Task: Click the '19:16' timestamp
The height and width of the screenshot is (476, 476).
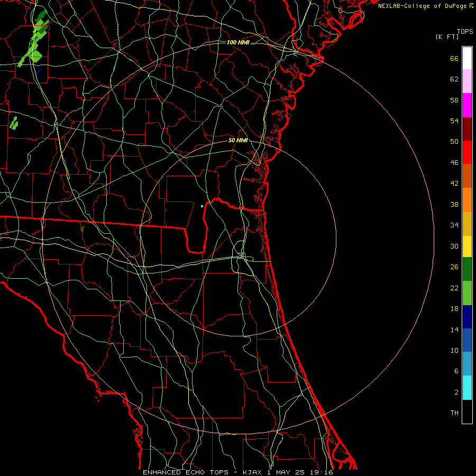Action: (x=322, y=472)
